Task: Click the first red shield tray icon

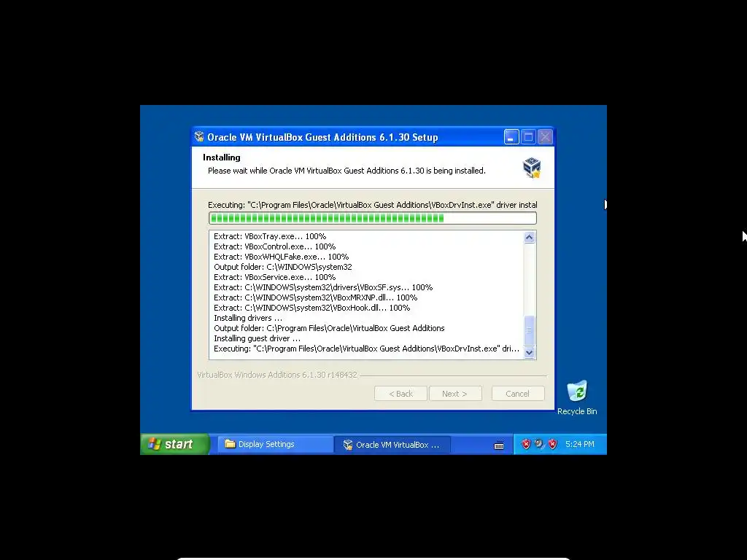Action: 526,444
